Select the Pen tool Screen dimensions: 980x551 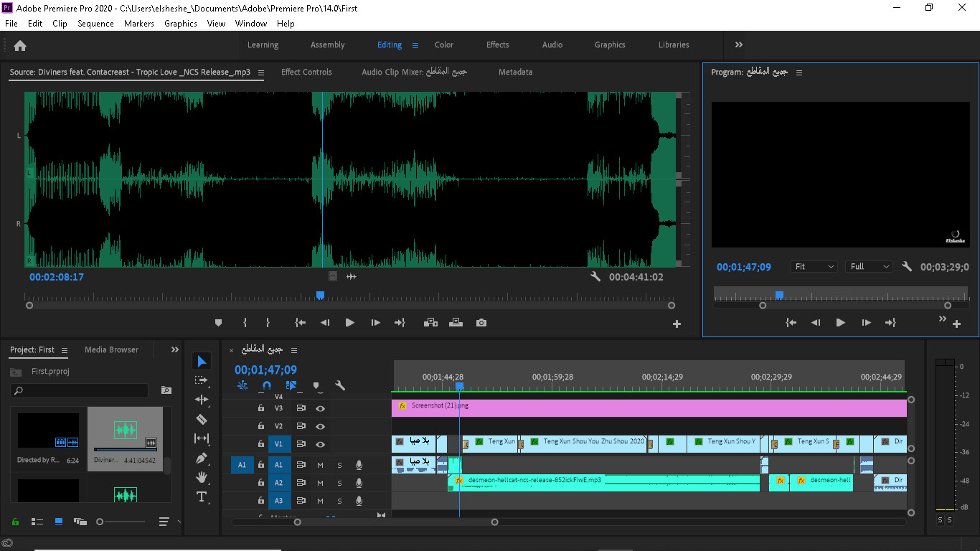(x=201, y=458)
